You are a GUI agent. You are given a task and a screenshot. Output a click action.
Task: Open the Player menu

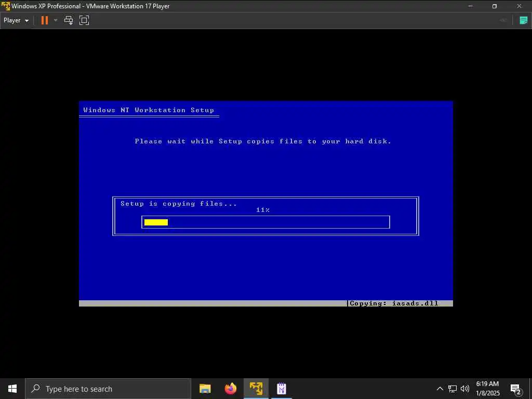point(16,20)
